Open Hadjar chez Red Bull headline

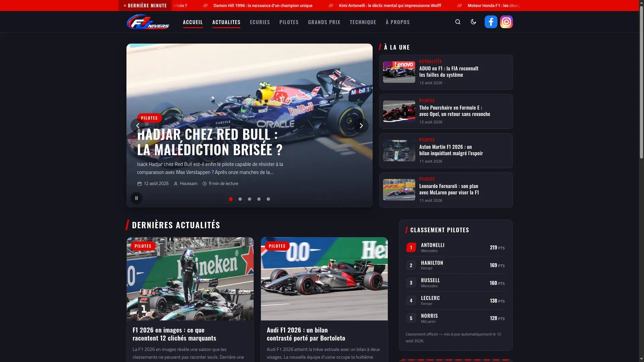[210, 142]
